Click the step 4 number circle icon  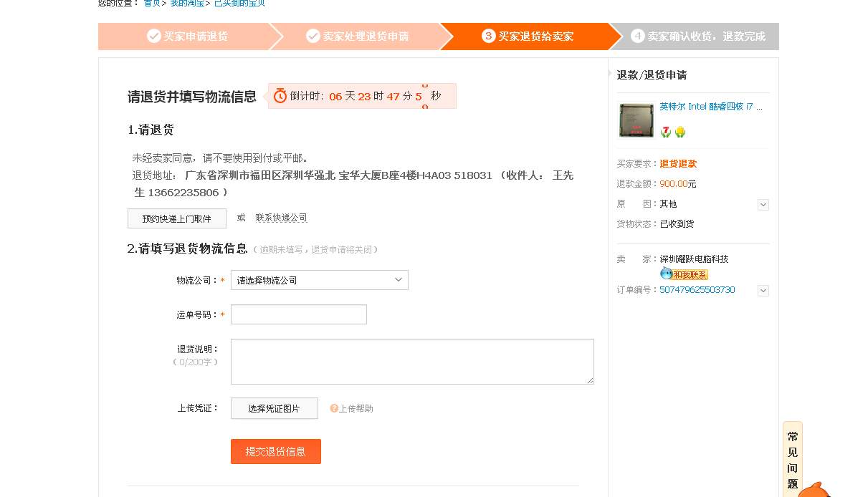[638, 36]
